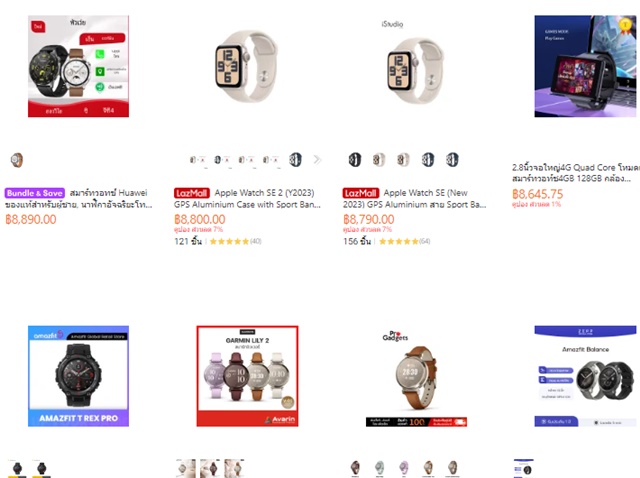Click the LazMall badge on Apple Watch SE 2
Viewport: 640px width, 478px height.
(191, 193)
